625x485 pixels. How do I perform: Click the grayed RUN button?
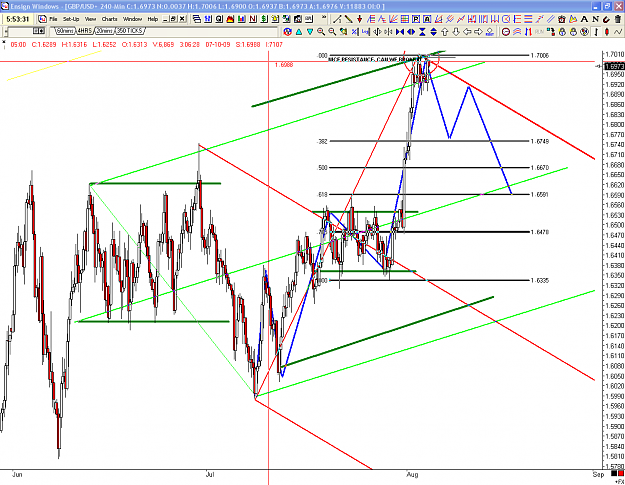point(539,31)
